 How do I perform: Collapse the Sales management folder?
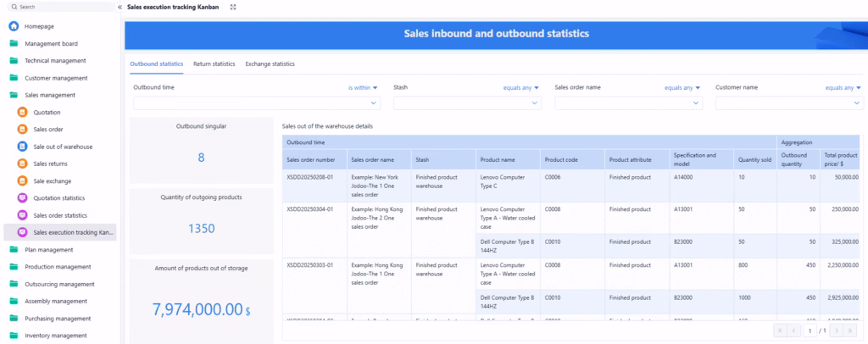(x=50, y=95)
